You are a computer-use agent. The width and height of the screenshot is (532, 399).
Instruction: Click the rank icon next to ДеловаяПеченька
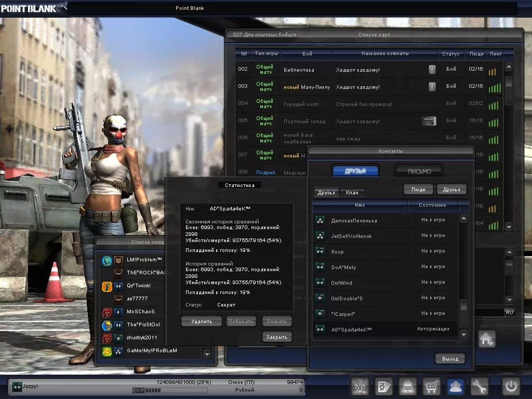320,220
